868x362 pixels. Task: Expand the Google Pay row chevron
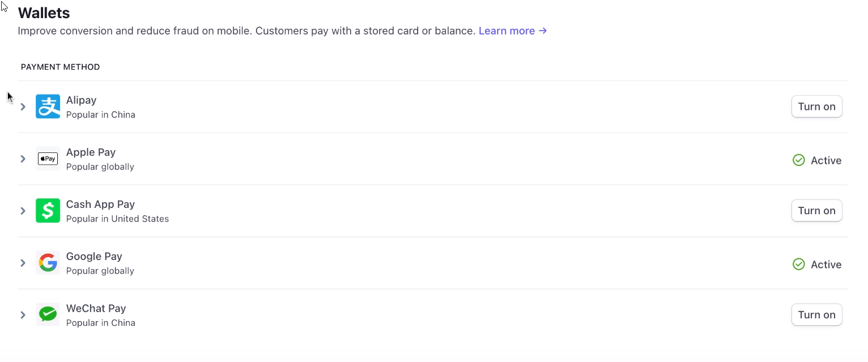(x=23, y=263)
